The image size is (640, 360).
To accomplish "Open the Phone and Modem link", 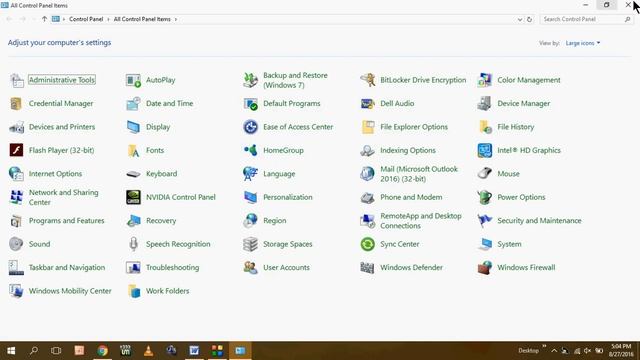I will click(x=411, y=197).
